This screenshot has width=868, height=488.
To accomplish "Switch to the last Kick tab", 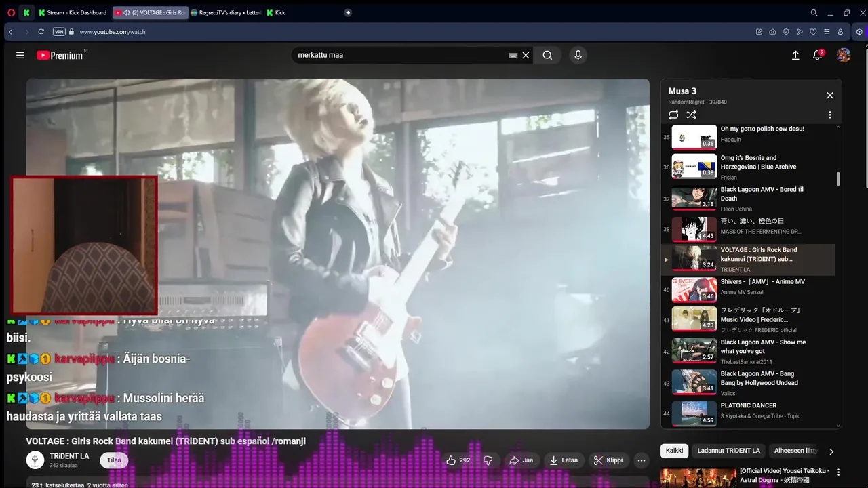I will click(276, 12).
